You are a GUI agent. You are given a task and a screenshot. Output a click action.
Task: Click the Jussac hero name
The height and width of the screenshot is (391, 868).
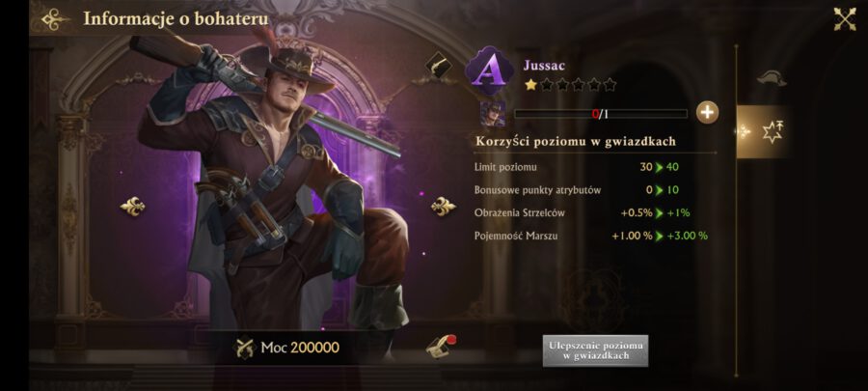(x=544, y=66)
